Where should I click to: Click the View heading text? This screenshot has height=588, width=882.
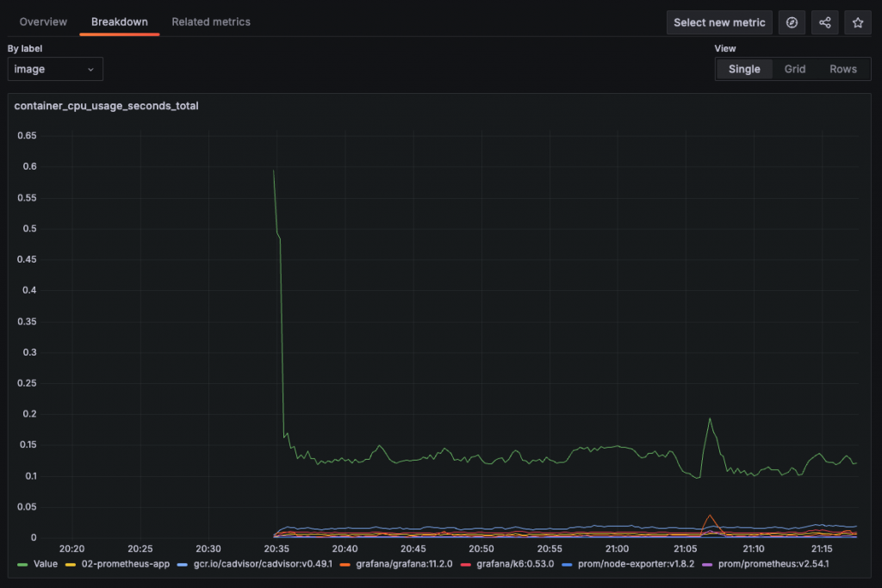coord(725,48)
